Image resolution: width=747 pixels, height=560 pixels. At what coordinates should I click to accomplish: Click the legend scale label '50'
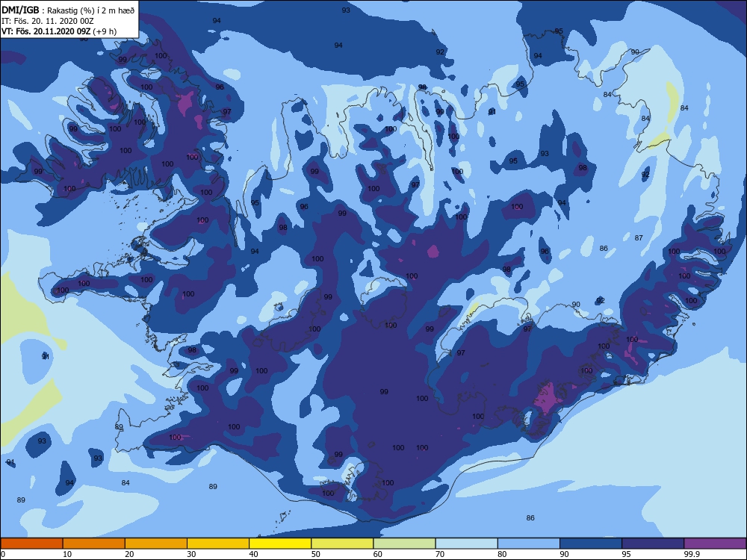316,554
